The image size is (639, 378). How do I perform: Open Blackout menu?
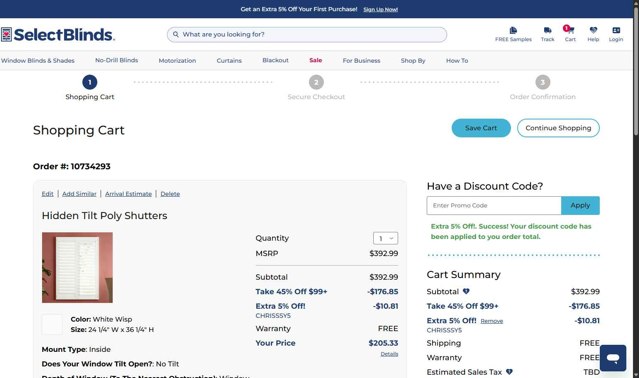click(275, 60)
